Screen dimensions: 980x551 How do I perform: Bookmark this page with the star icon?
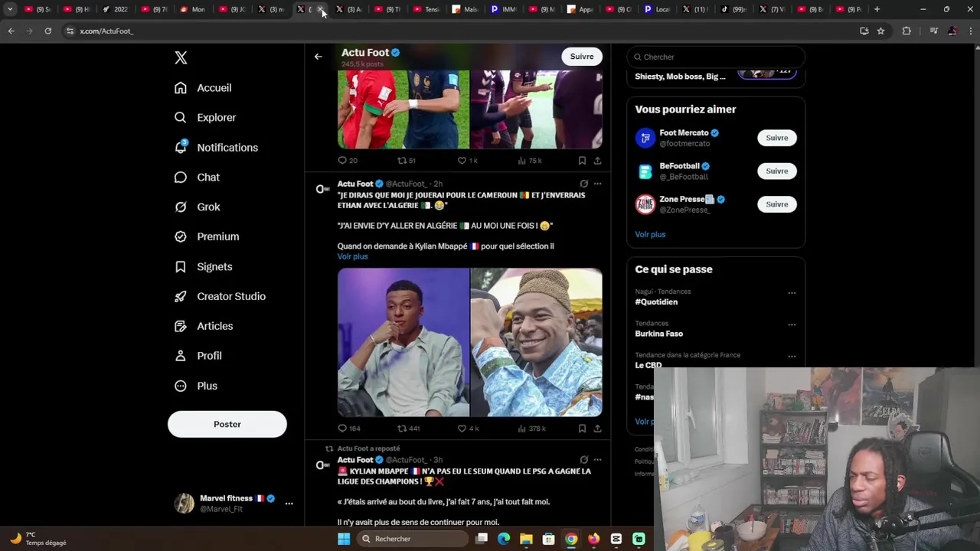[x=880, y=31]
